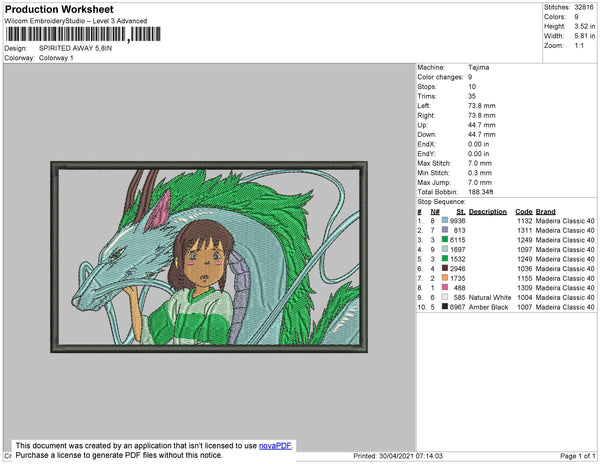Click 'Wilcom EmbroideryStudio – Level 3 Advanced' text
The height and width of the screenshot is (464, 600).
pyautogui.click(x=75, y=21)
